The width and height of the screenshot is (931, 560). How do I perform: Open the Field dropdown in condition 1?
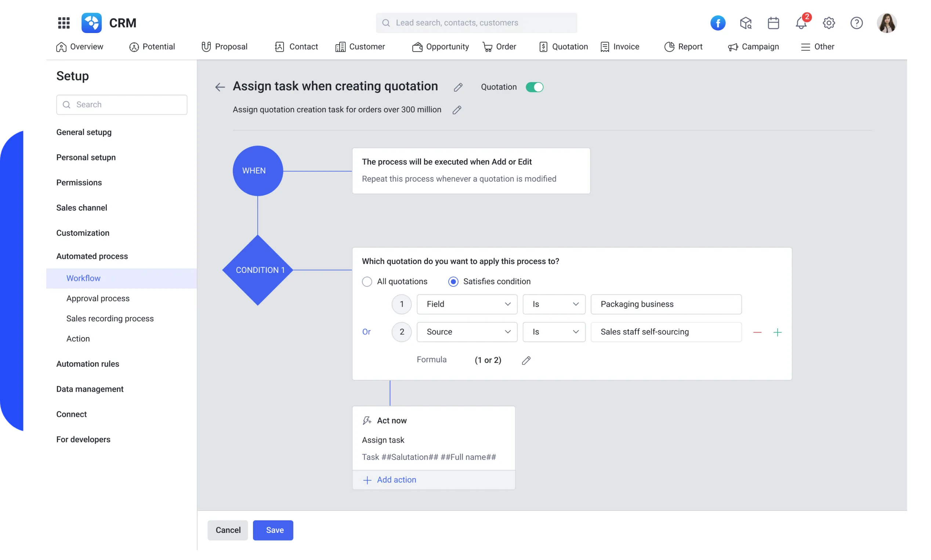point(467,304)
